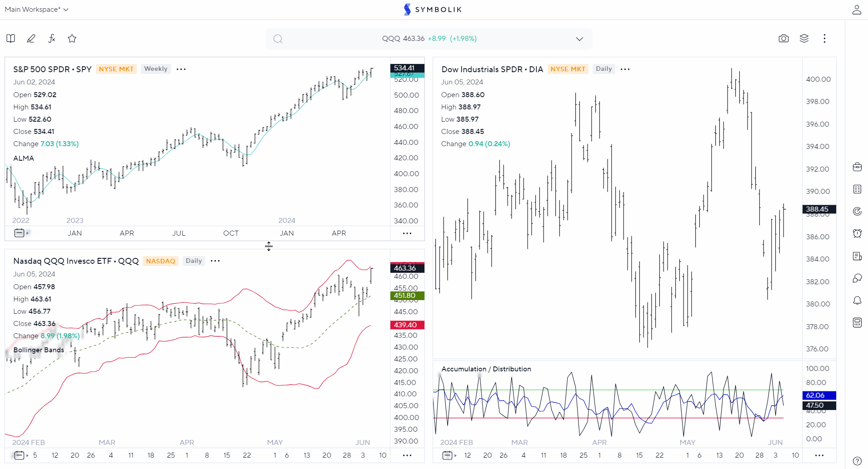Click the 388.45 price tag on DIA axis
This screenshot has width=868, height=469.
tap(819, 209)
